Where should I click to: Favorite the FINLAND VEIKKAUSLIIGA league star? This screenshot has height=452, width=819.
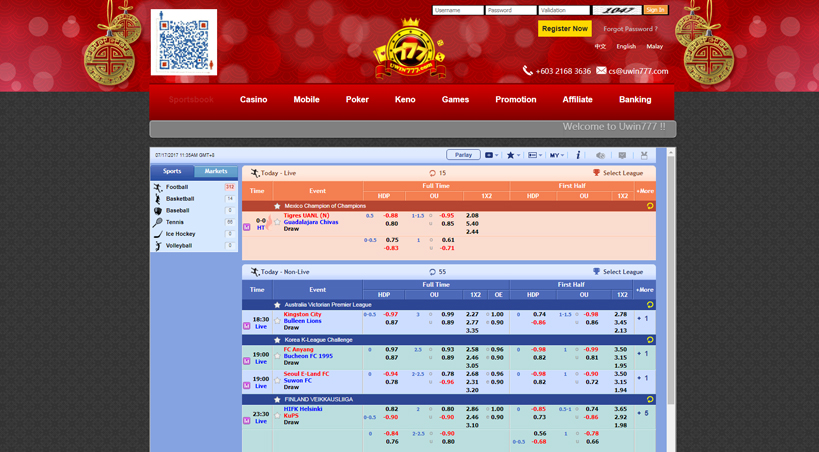(277, 399)
